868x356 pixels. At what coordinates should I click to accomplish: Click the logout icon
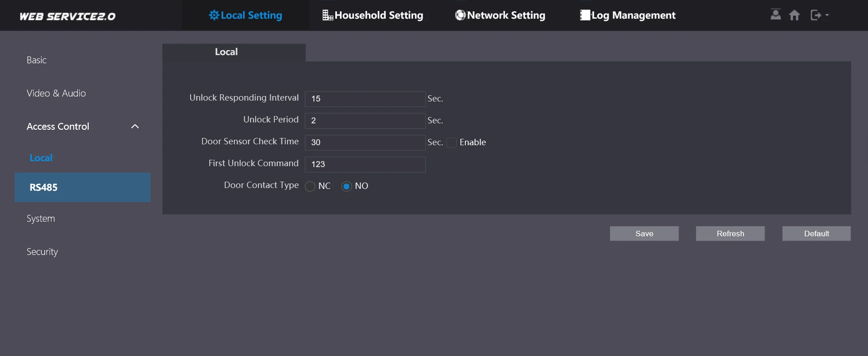(816, 15)
